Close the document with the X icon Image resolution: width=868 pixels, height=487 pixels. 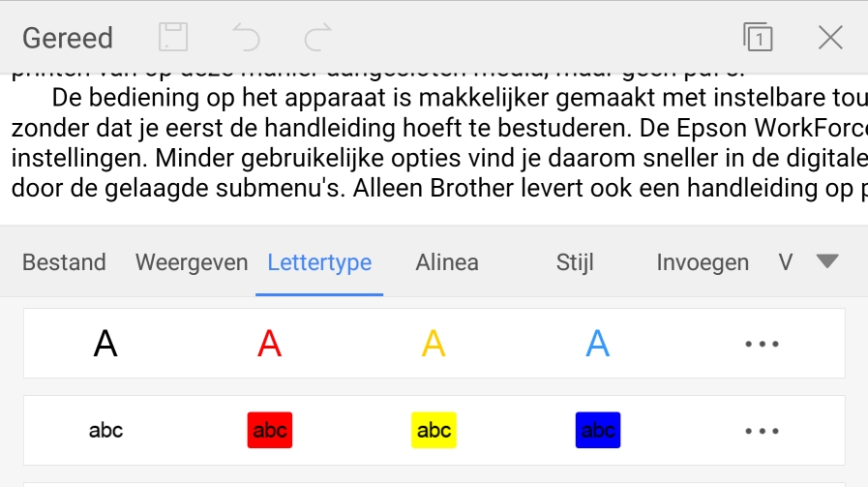click(x=830, y=38)
